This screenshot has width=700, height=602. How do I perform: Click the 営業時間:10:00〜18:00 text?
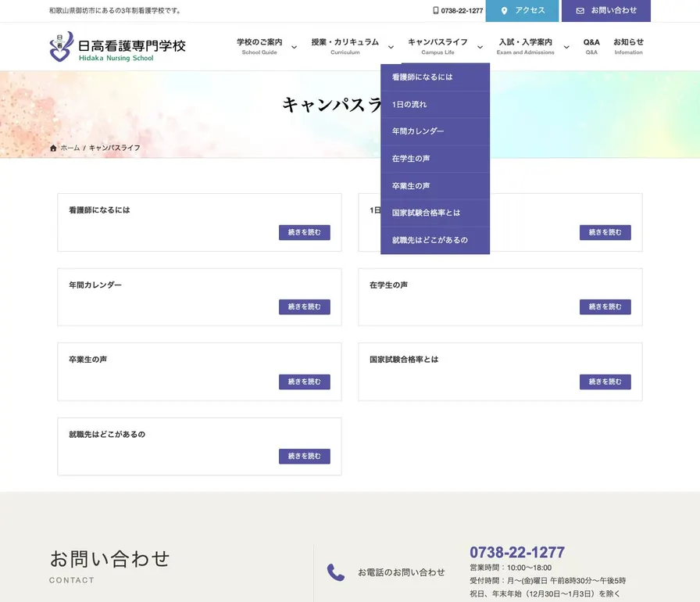[x=511, y=568]
